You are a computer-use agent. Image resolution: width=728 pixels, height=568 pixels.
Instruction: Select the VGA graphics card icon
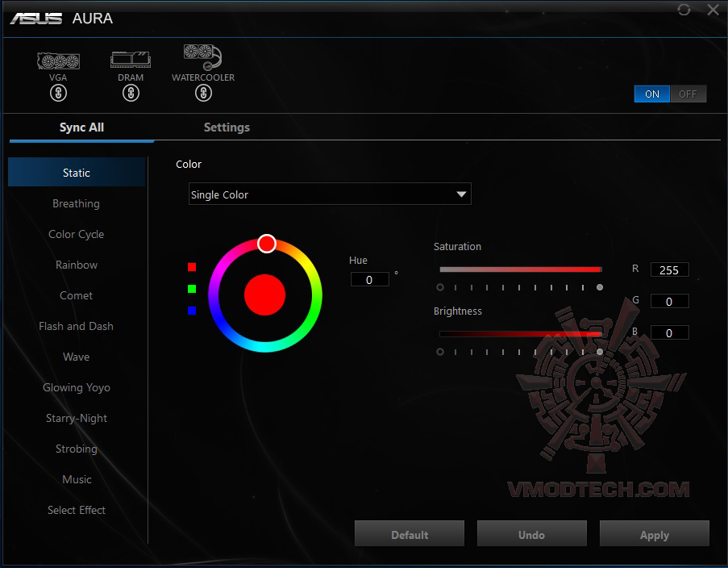tap(59, 61)
